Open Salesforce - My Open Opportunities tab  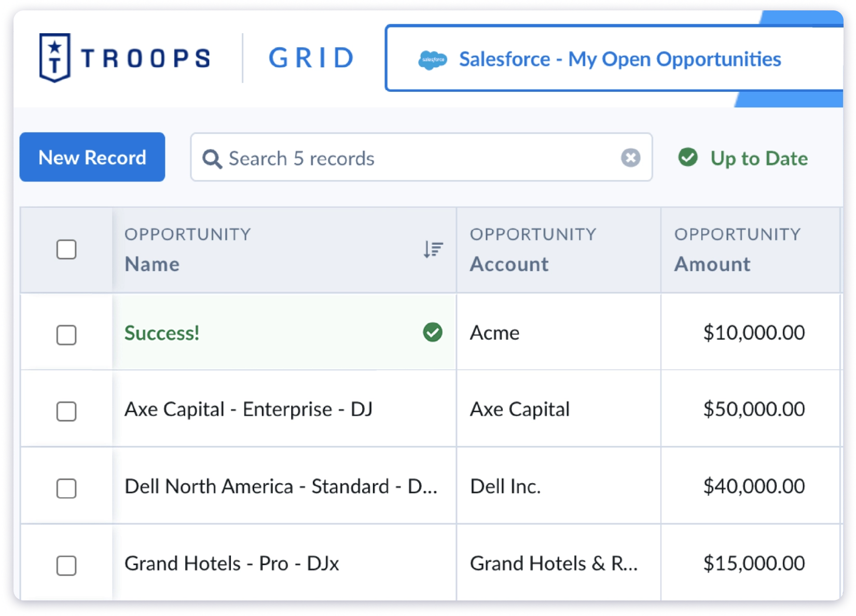(615, 59)
